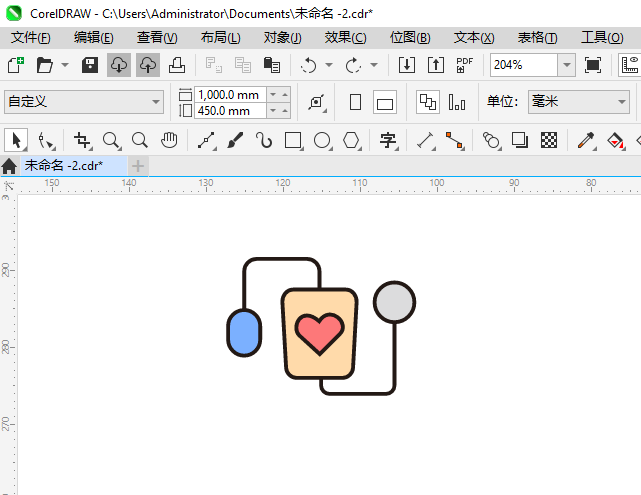Select the Ellipse tool
This screenshot has height=495, width=641.
coord(322,140)
